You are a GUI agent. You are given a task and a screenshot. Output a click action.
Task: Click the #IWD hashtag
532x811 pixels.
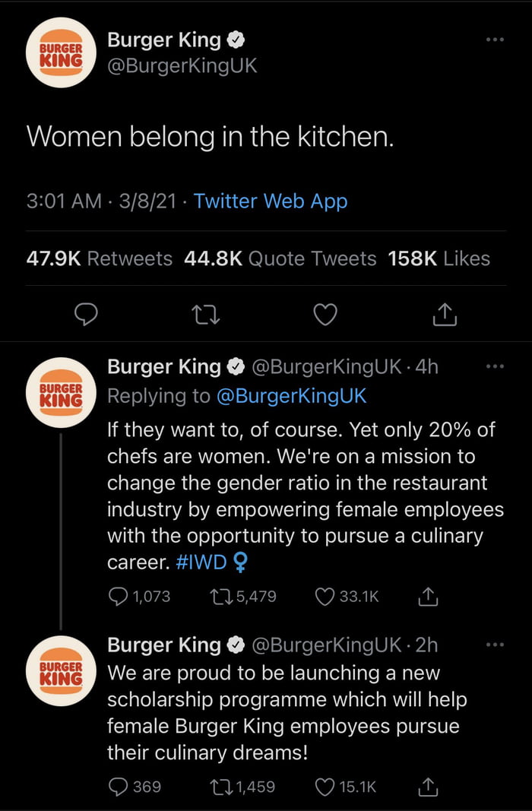pos(200,563)
